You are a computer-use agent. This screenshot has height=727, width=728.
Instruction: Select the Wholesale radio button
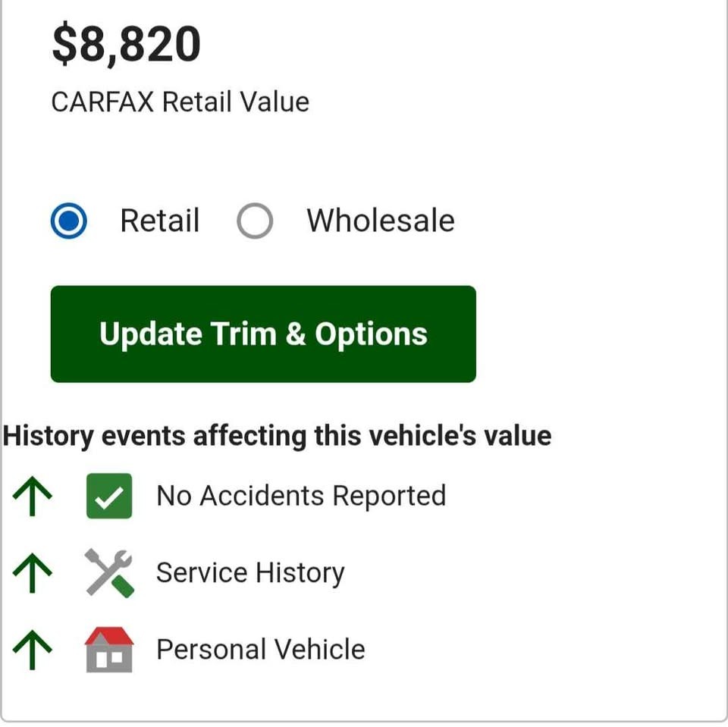(255, 221)
